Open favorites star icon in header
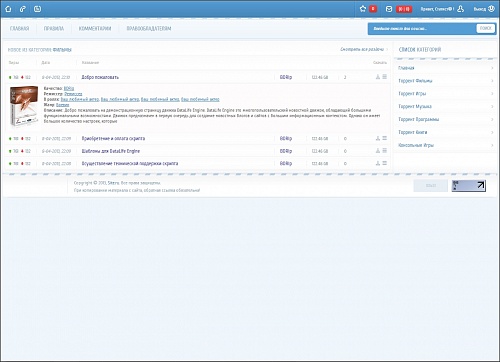 pyautogui.click(x=363, y=9)
